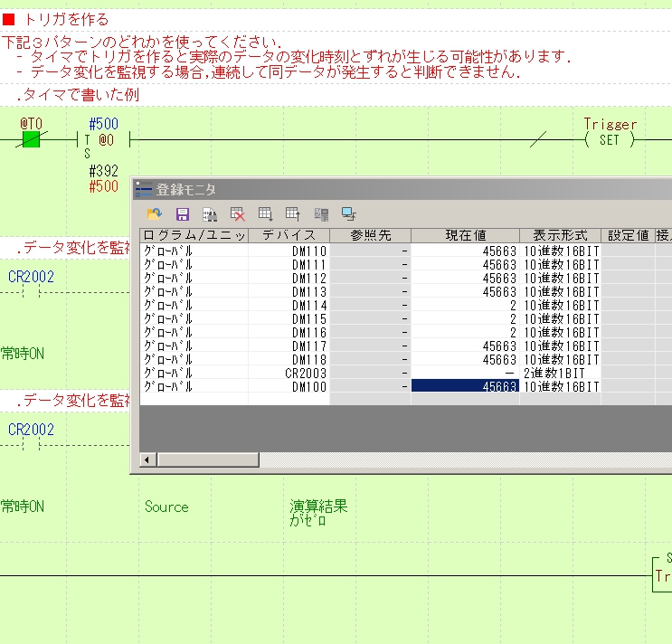The height and width of the screenshot is (644, 672).
Task: Click the open file icon in 登録モニタ toolbar
Action: 155,213
